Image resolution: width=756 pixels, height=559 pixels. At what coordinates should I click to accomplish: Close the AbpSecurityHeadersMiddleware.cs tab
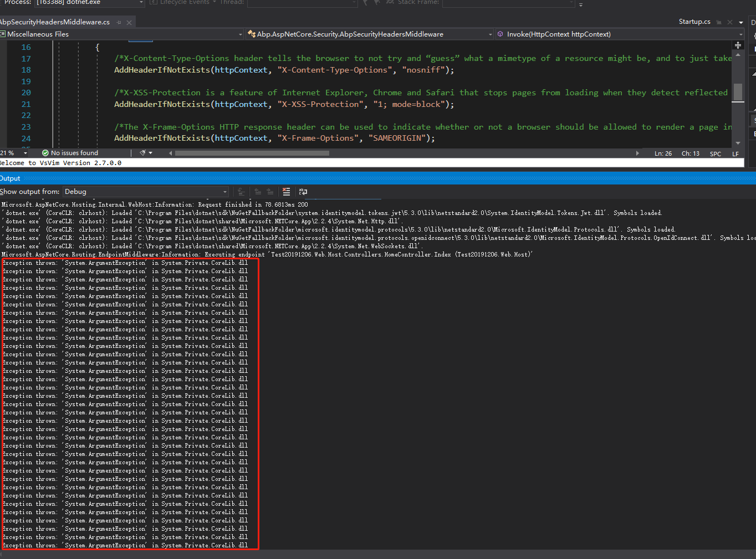pyautogui.click(x=129, y=23)
